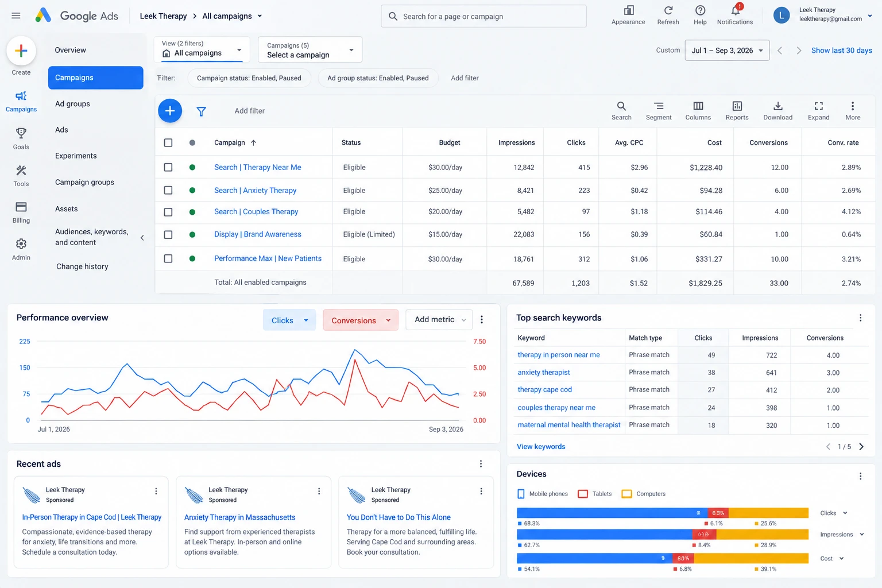The image size is (882, 588).
Task: Open the Segment tool
Action: (659, 111)
